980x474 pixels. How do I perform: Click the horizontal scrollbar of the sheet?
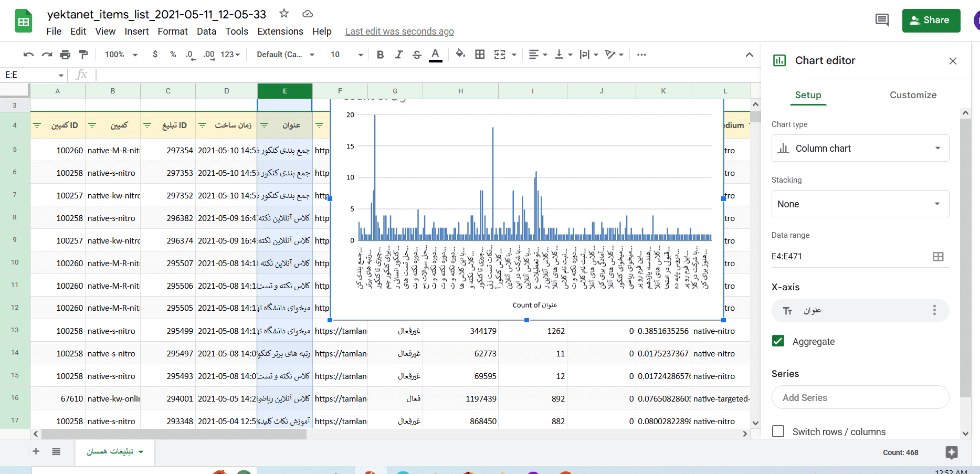point(174,434)
